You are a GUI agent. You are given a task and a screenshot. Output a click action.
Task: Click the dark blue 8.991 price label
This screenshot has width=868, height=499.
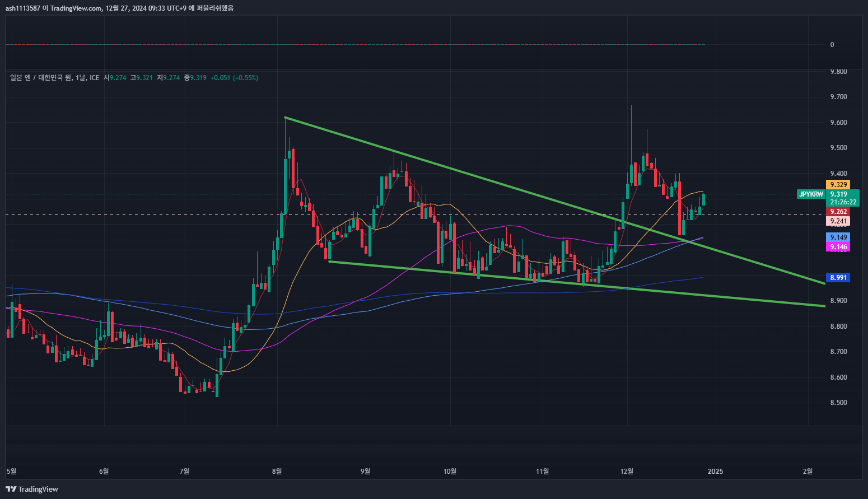pos(838,278)
